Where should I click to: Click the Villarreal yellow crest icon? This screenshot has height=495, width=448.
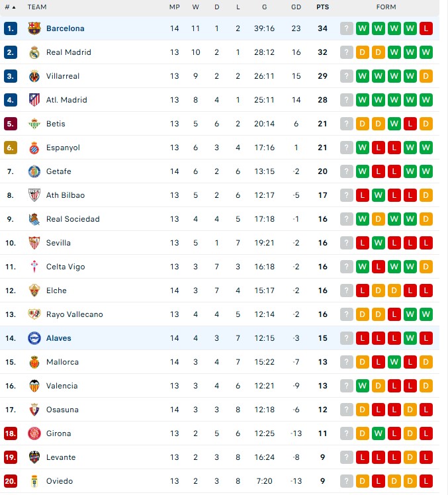[x=34, y=76]
